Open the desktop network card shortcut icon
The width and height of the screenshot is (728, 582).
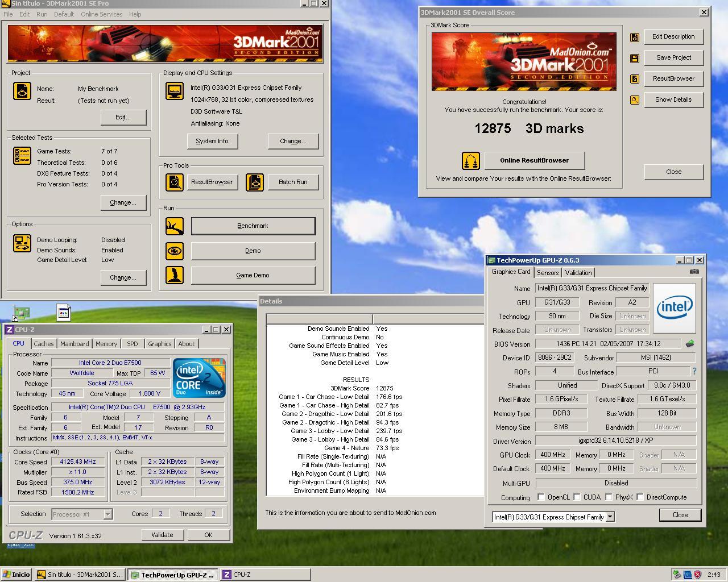click(20, 313)
